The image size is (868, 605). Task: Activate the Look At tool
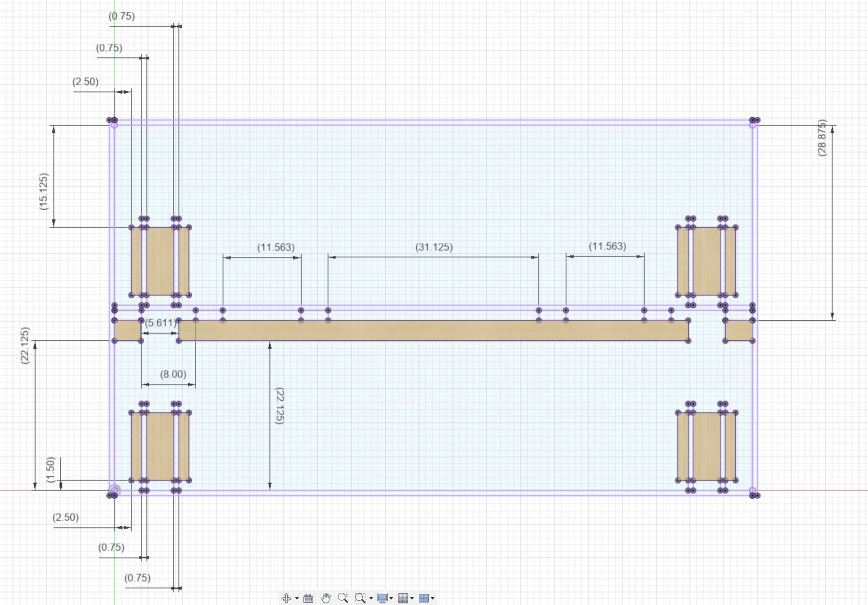[307, 598]
